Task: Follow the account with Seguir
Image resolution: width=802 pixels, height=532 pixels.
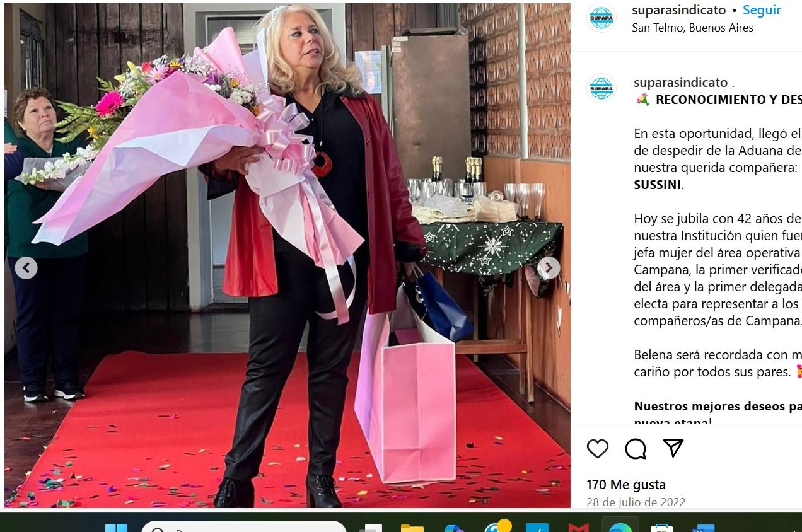Action: click(x=762, y=10)
